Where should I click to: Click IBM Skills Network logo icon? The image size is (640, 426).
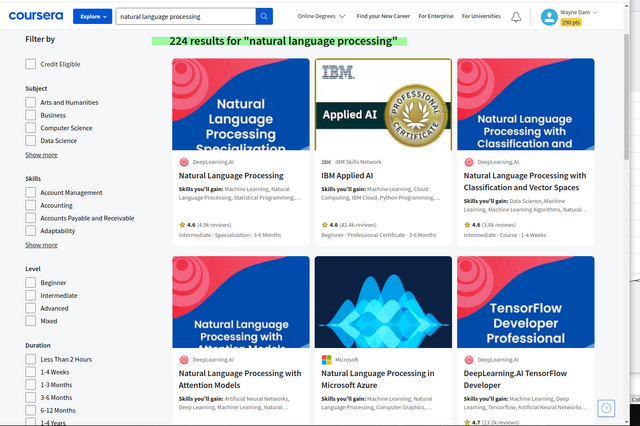point(326,162)
